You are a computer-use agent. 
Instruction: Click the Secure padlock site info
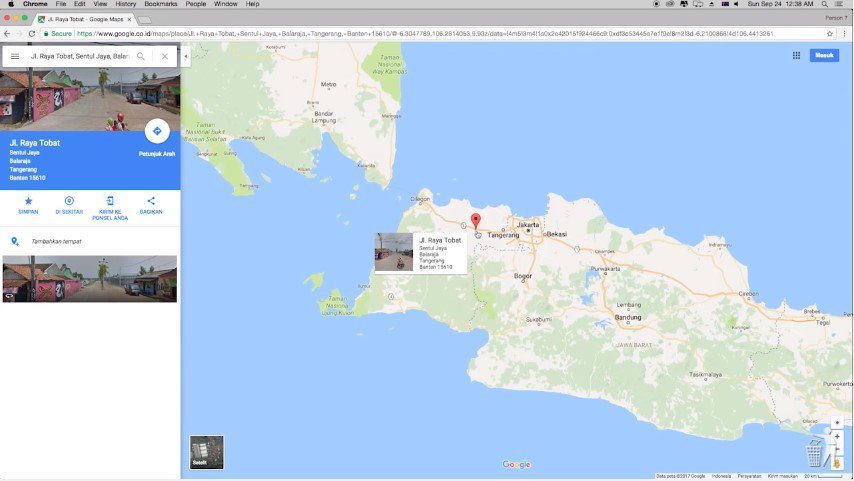58,34
